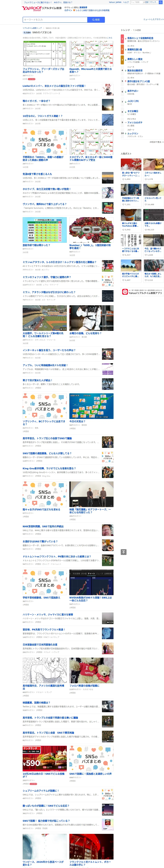Click the 生成AI badge beside SNSのバズまとめ
The width and height of the screenshot is (164, 868).
click(x=27, y=33)
